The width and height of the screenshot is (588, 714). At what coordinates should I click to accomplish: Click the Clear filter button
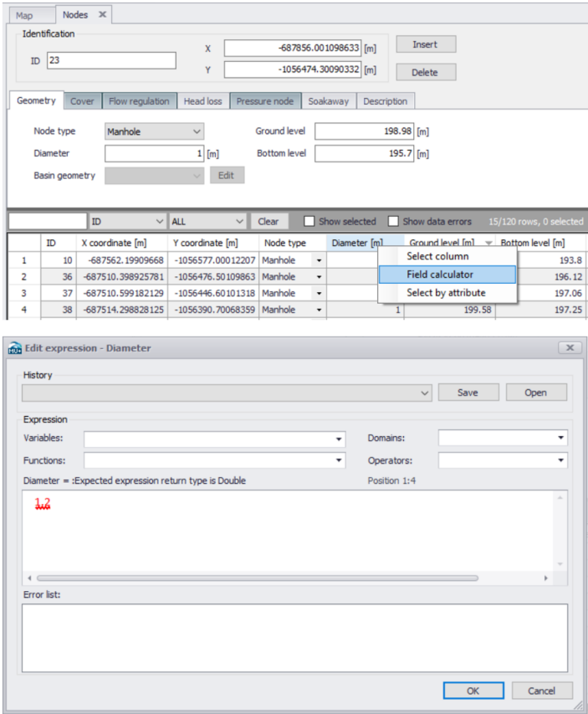[269, 221]
